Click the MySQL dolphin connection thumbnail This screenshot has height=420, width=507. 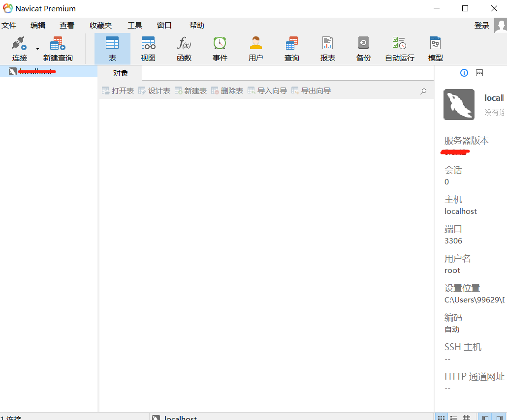[459, 104]
